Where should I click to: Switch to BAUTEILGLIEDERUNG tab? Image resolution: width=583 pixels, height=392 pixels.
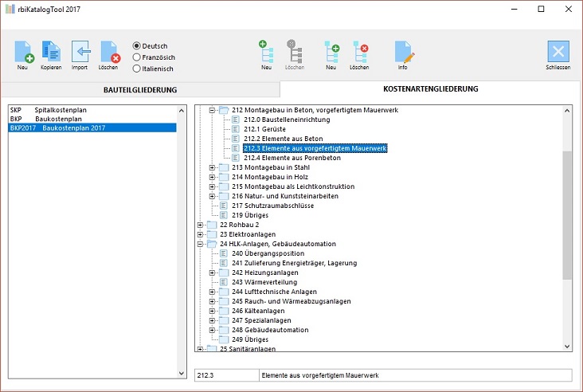point(140,89)
